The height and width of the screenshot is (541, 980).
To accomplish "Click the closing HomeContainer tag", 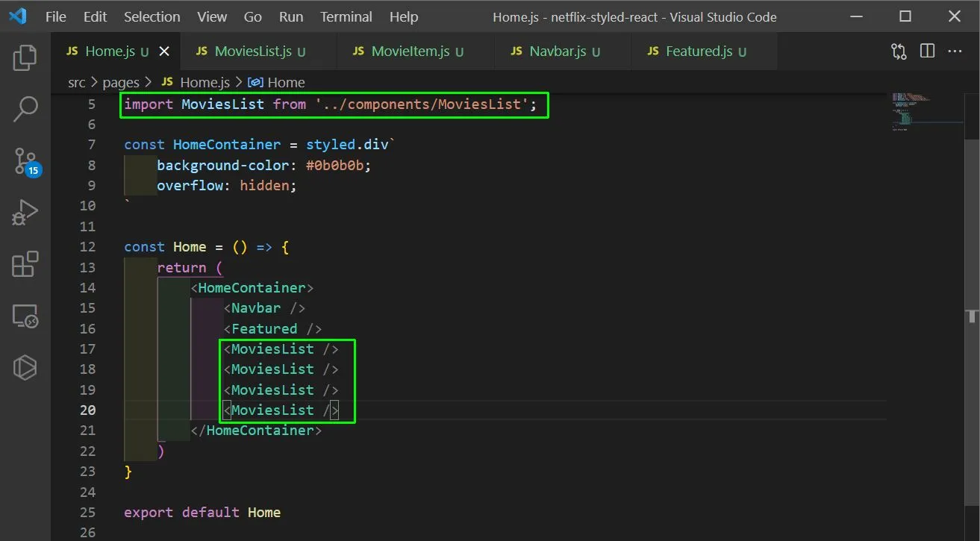I will [x=256, y=431].
